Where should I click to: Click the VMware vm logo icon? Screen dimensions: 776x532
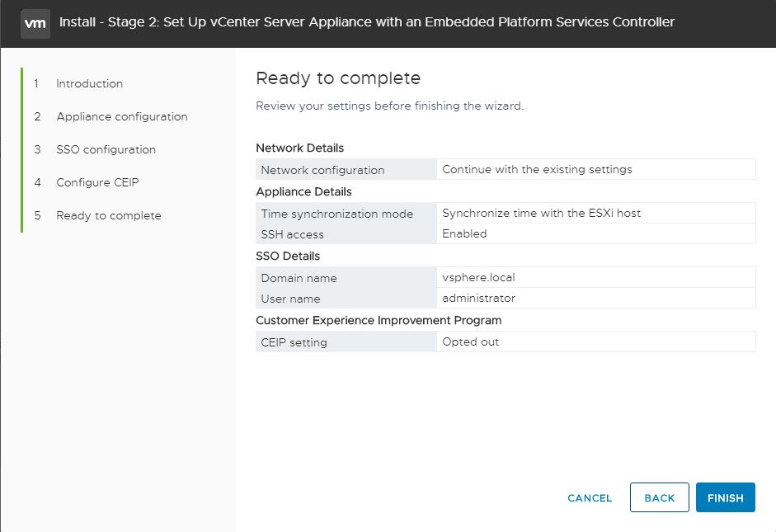coord(35,23)
